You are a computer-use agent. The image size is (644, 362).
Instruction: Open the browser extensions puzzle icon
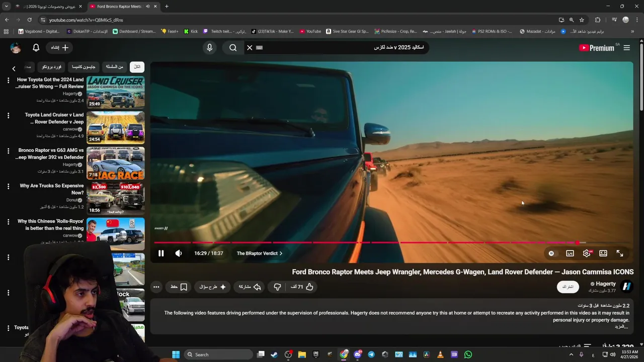coord(598,20)
